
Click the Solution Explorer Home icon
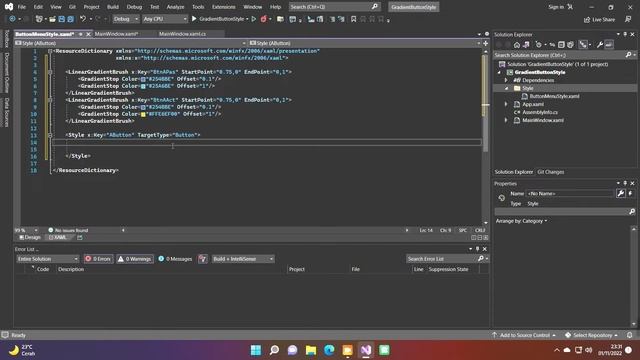point(517,45)
